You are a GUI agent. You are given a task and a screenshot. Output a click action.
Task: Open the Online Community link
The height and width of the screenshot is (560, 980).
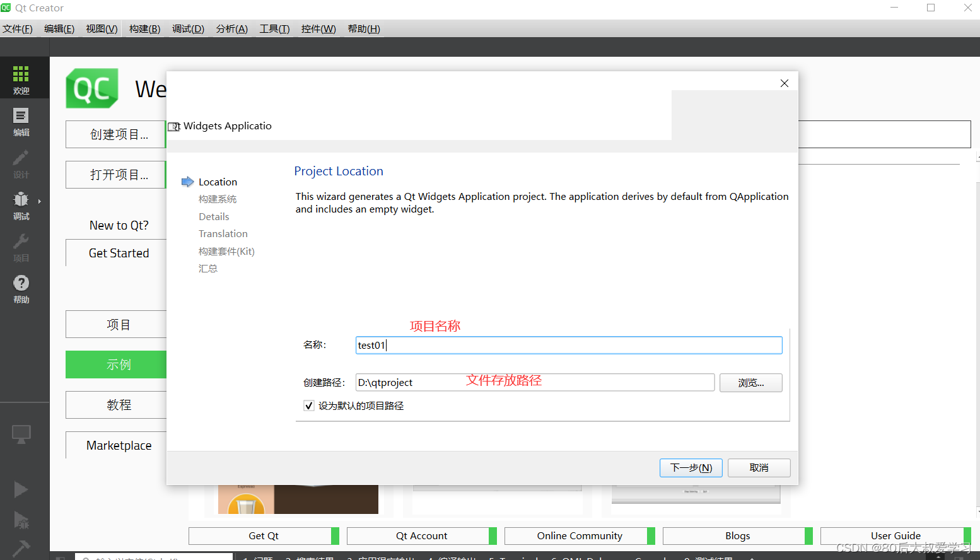tap(580, 536)
